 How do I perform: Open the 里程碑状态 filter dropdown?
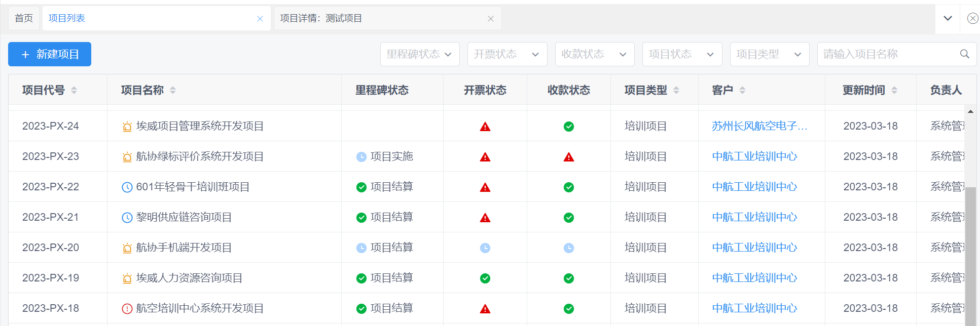[420, 54]
